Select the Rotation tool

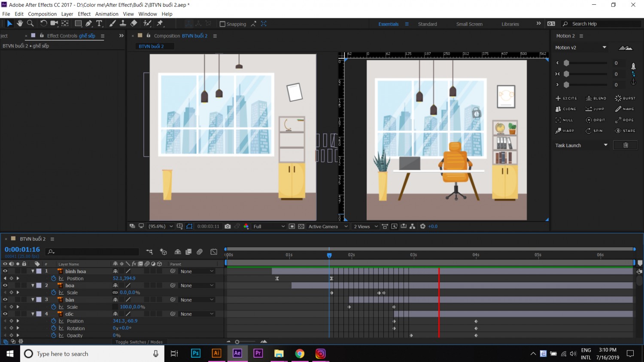click(43, 24)
